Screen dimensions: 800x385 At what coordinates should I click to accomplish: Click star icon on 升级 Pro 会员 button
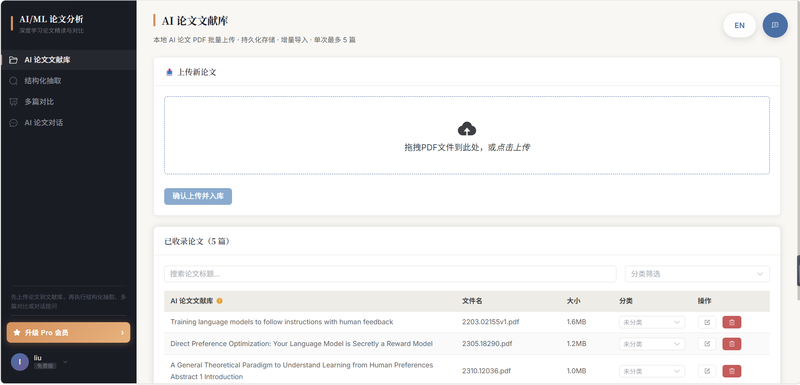[17, 332]
